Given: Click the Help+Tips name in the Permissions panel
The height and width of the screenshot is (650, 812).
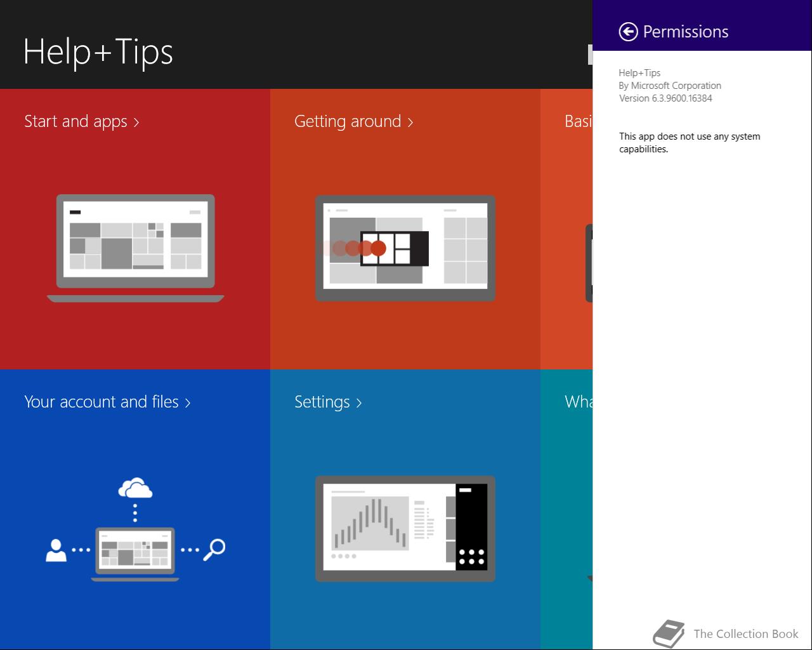Looking at the screenshot, I should point(639,73).
